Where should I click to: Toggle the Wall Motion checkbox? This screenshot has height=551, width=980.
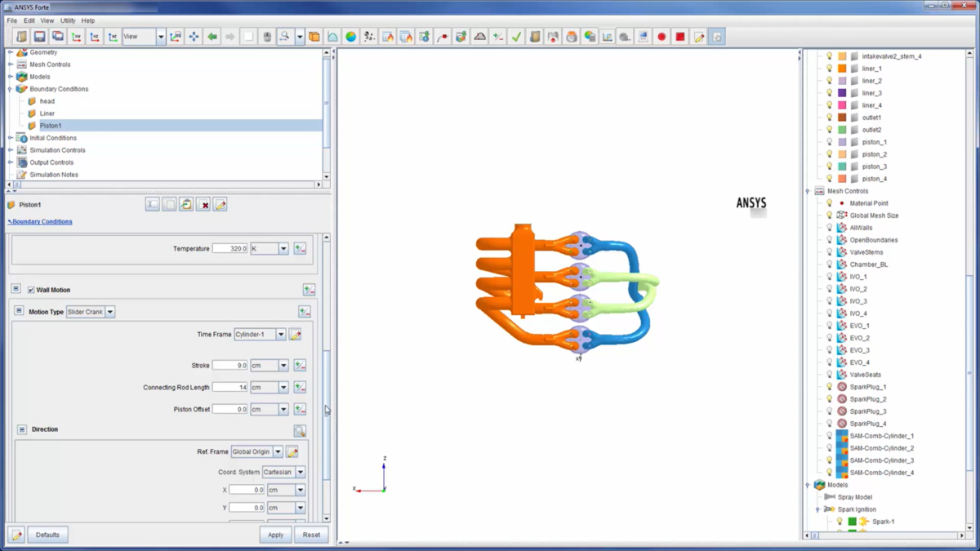31,290
